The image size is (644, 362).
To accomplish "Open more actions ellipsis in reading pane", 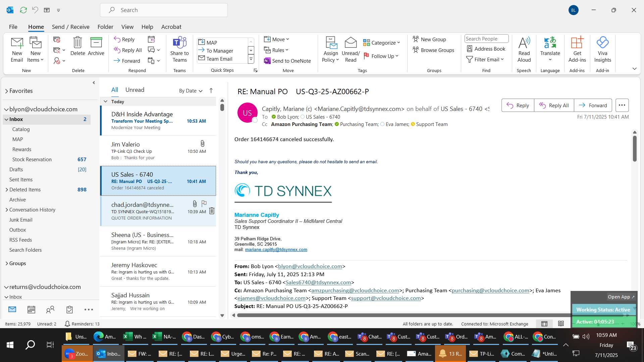I will 622,105.
